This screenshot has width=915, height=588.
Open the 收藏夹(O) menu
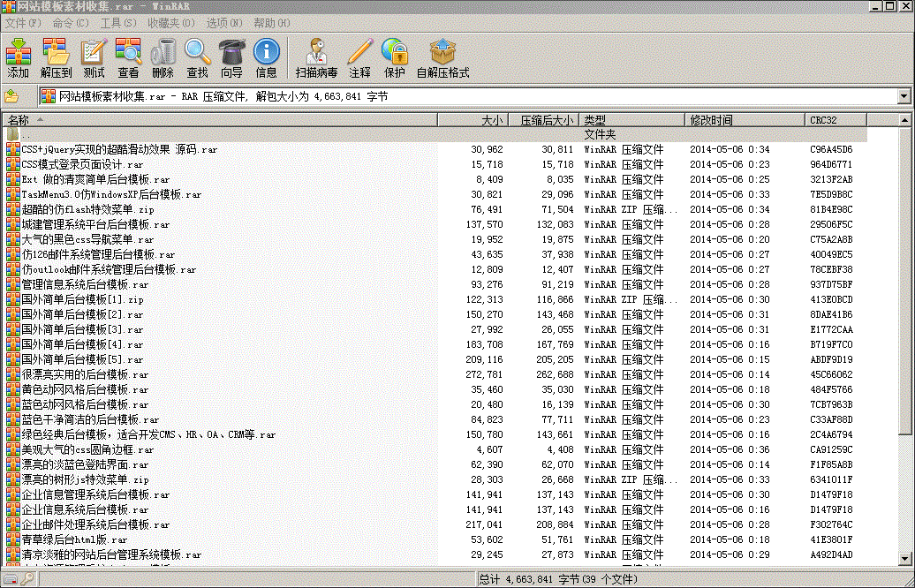[171, 23]
